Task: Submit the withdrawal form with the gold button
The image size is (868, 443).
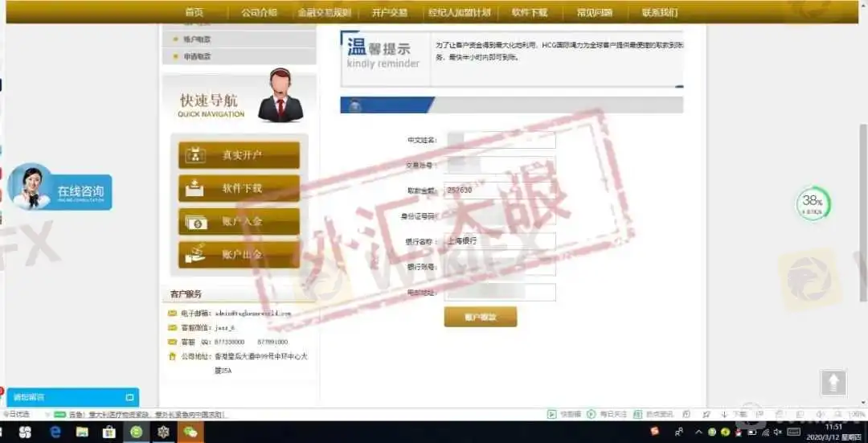Action: [x=481, y=318]
